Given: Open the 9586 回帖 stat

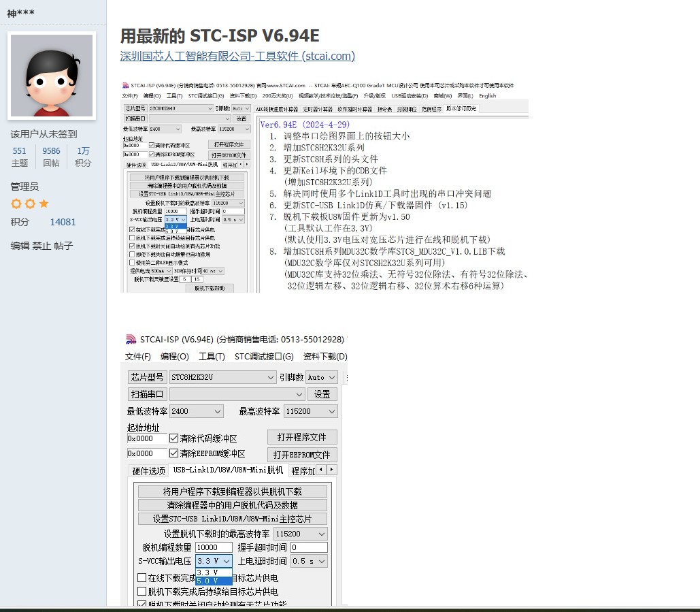Looking at the screenshot, I should pyautogui.click(x=51, y=157).
